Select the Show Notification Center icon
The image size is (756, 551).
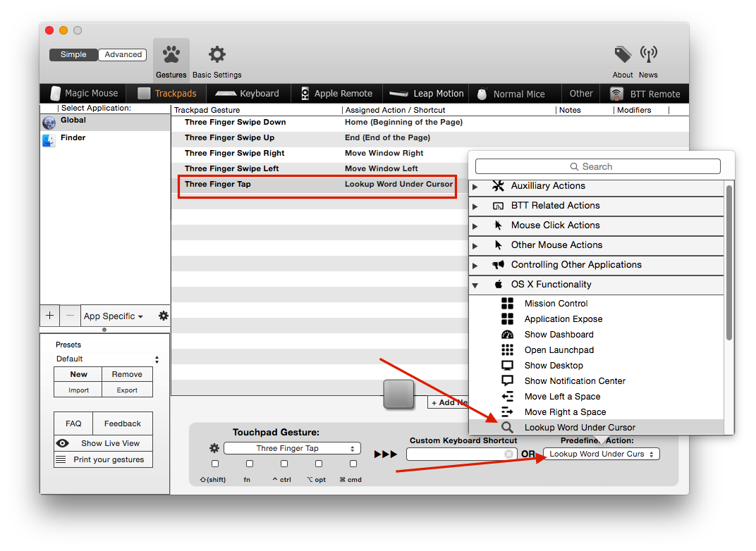click(x=507, y=380)
